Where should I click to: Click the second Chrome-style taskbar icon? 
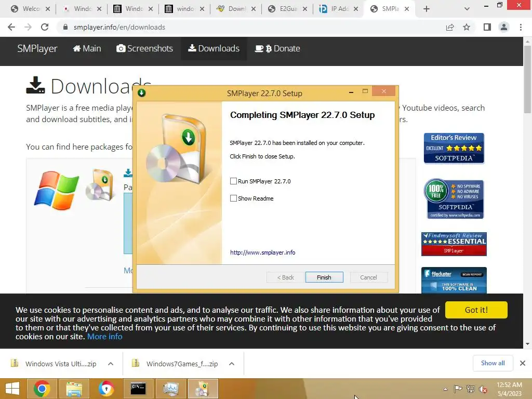pos(106,389)
